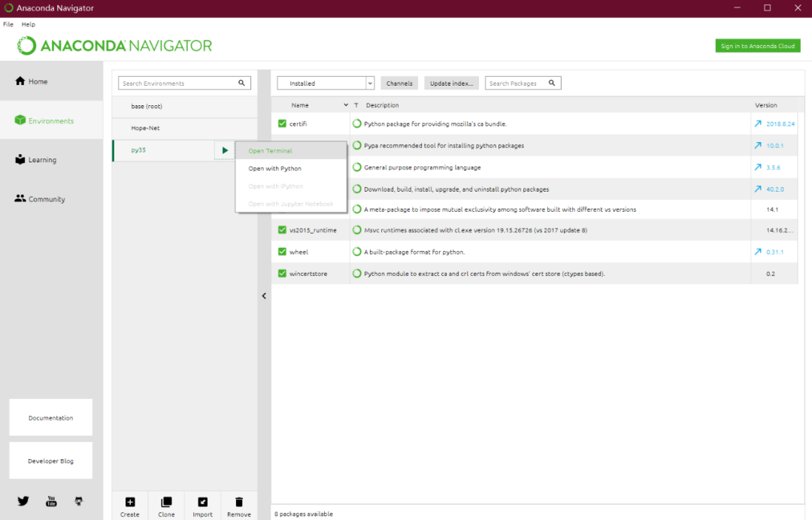Viewport: 812px width, 520px height.
Task: Click search icon in Search Environments
Action: pos(241,83)
